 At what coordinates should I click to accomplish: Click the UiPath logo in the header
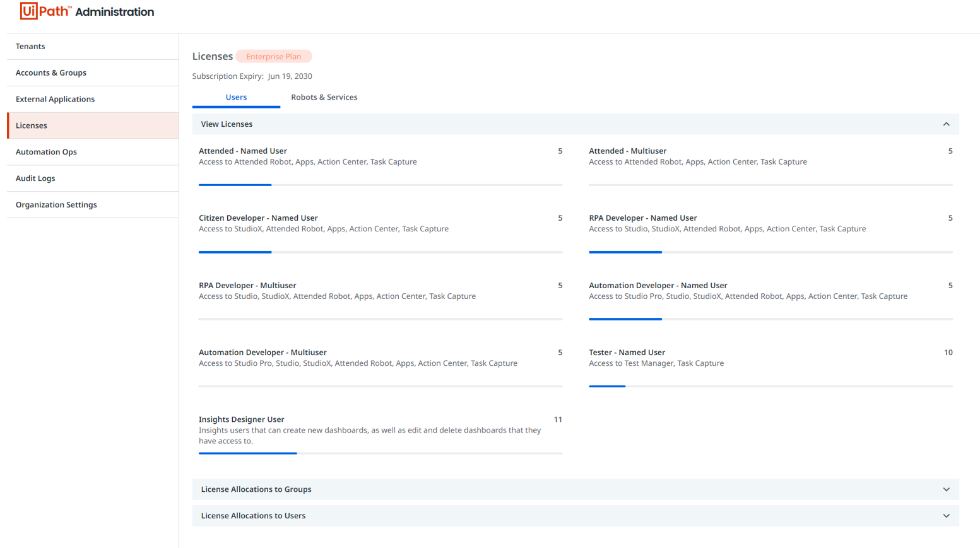[x=45, y=11]
